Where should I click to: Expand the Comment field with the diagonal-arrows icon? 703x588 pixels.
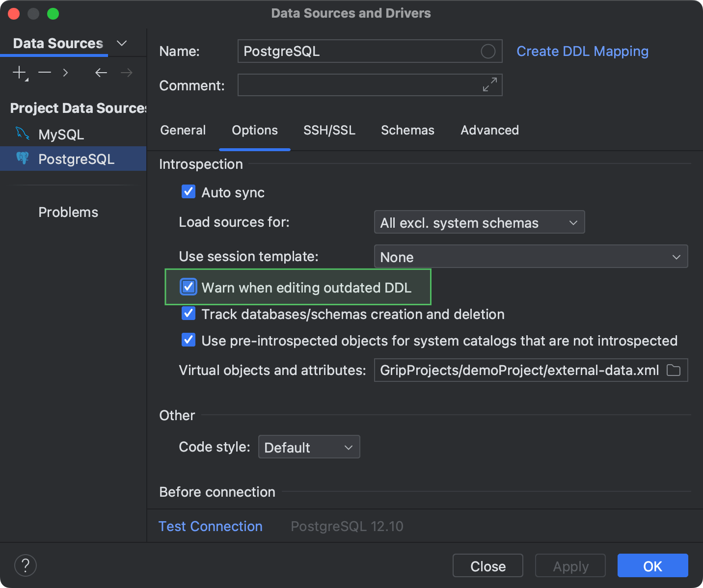point(489,84)
